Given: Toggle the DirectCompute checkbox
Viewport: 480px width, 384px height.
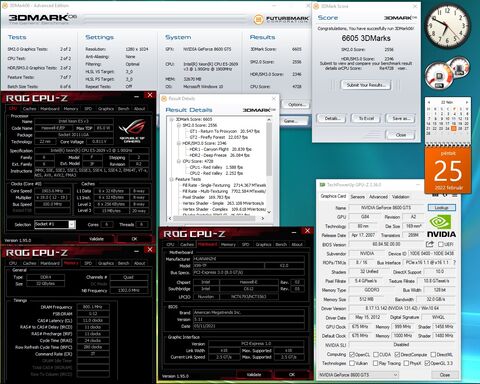Looking at the screenshot, I should click(x=397, y=354).
